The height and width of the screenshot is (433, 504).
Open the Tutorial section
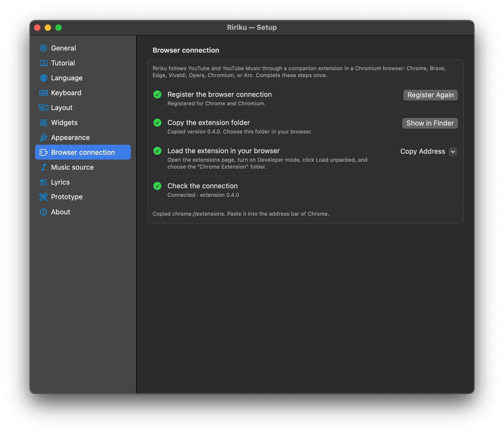(83, 63)
